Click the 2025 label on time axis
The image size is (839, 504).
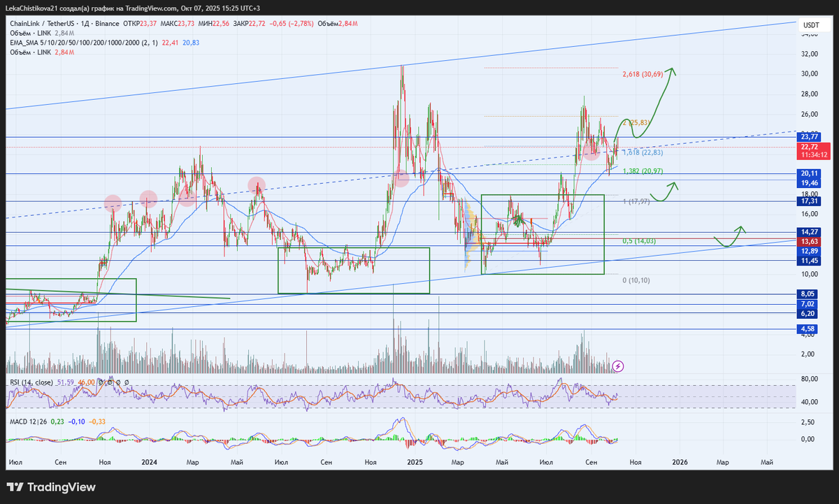[415, 462]
